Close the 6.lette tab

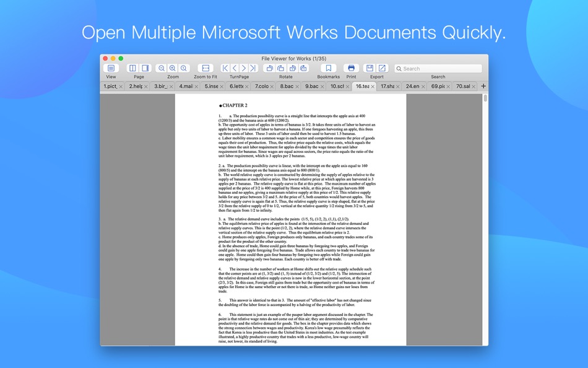tap(247, 86)
